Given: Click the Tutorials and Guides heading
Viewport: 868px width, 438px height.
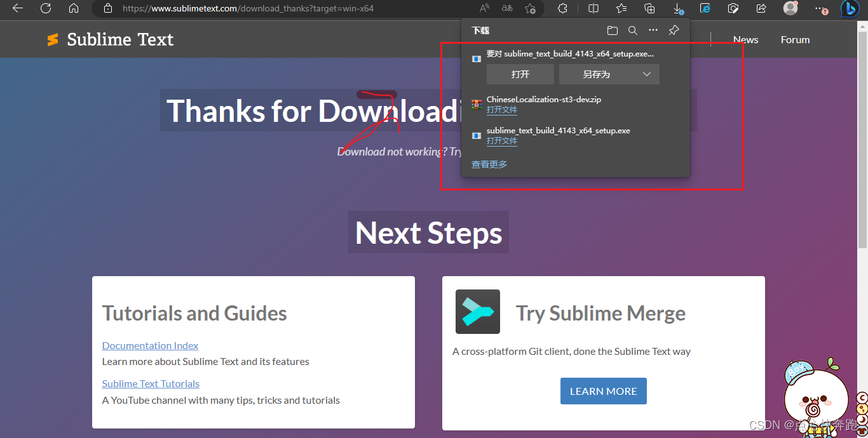Looking at the screenshot, I should point(194,314).
